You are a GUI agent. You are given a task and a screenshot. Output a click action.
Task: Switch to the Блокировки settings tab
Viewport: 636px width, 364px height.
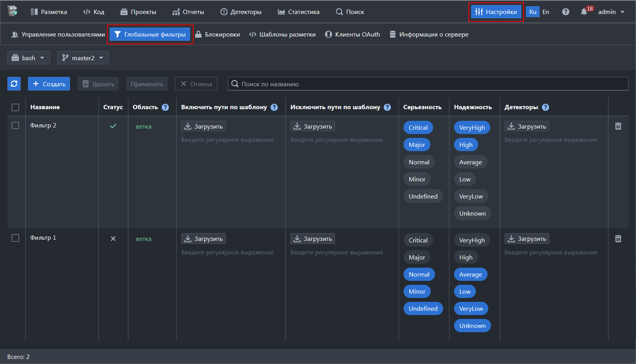click(217, 35)
